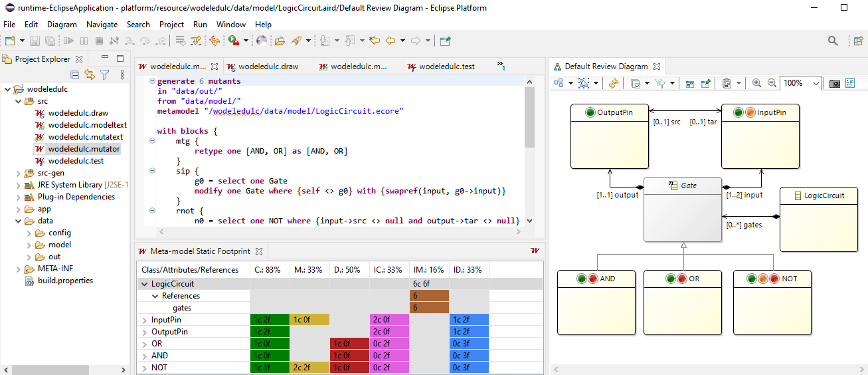Toggle Link with Editor in Project Explorer
The width and height of the screenshot is (868, 375).
[90, 74]
